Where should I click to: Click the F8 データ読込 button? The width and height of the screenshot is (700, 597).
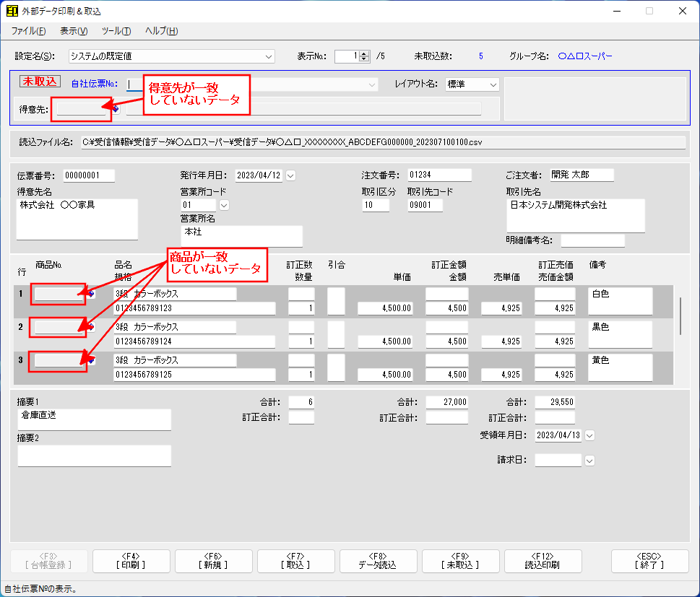(378, 561)
